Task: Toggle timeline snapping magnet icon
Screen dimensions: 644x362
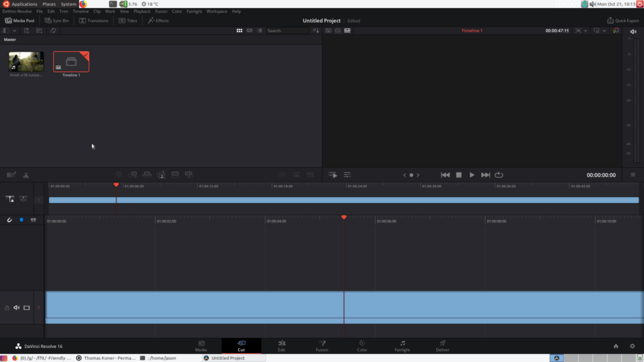Action: (x=9, y=220)
